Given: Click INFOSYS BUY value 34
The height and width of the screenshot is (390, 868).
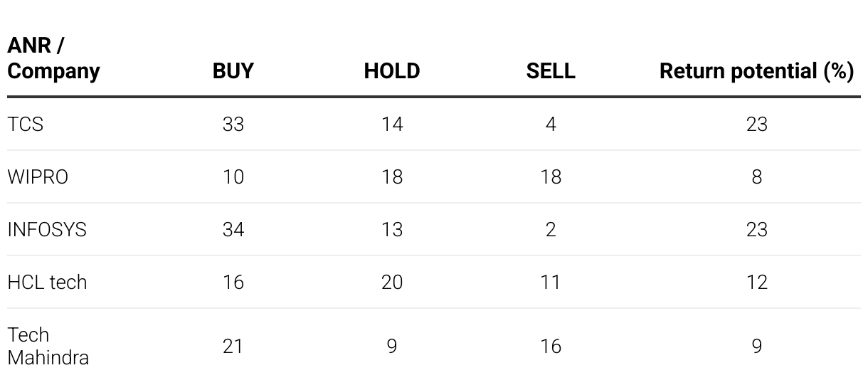Looking at the screenshot, I should pyautogui.click(x=233, y=230).
